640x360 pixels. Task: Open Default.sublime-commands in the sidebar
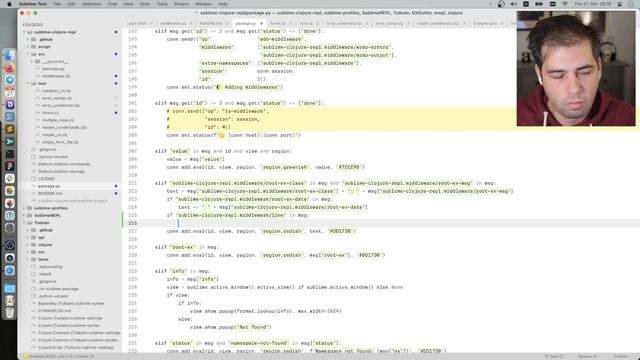point(64,164)
